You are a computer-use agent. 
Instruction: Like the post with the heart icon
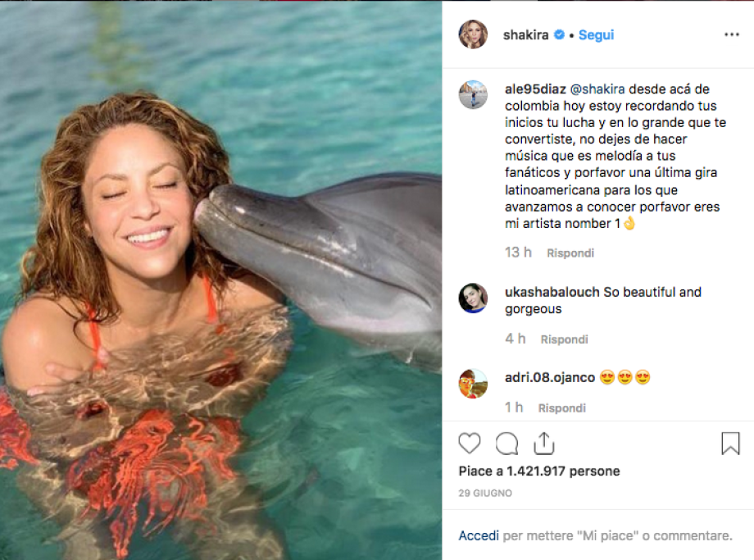470,444
